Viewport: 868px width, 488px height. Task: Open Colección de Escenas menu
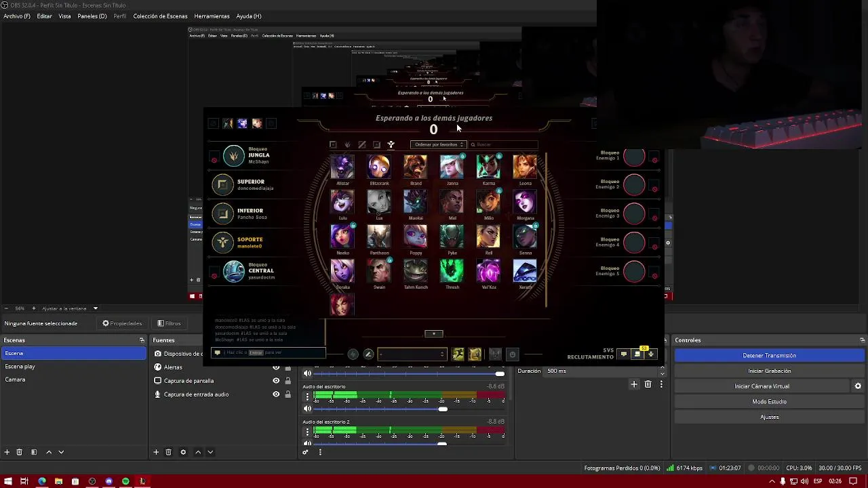(x=160, y=16)
